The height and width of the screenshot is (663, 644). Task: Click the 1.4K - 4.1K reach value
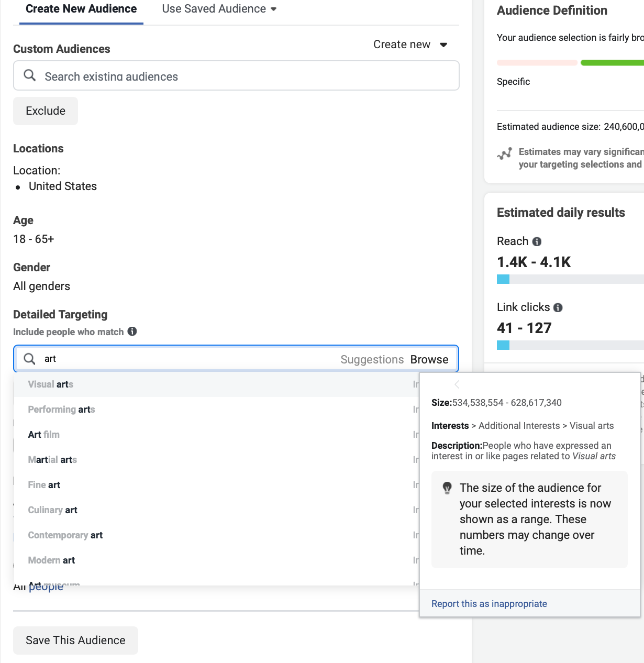(534, 262)
